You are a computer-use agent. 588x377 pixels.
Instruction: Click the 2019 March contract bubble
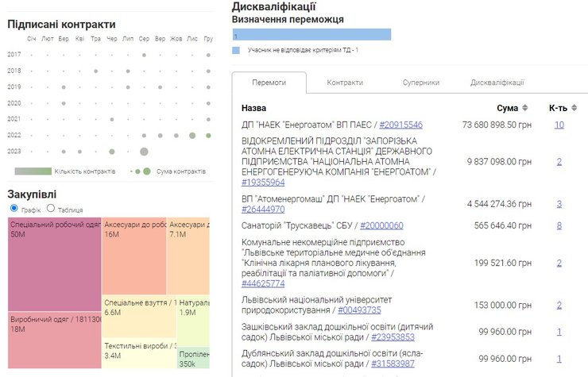[x=64, y=87]
